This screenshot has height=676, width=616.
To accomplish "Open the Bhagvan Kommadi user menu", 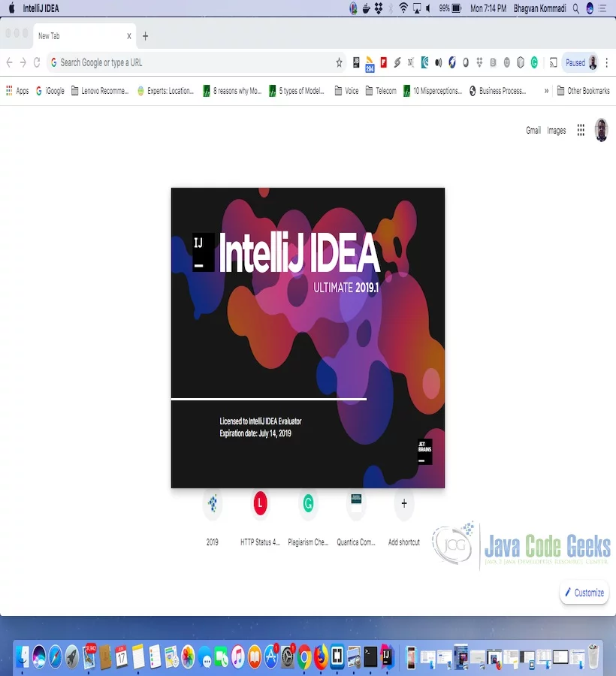I will [x=539, y=8].
